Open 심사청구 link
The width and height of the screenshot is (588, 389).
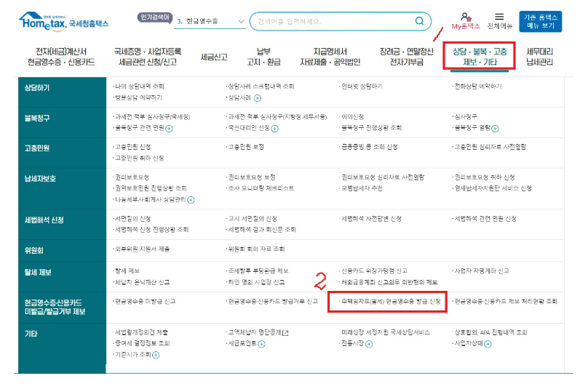click(465, 117)
